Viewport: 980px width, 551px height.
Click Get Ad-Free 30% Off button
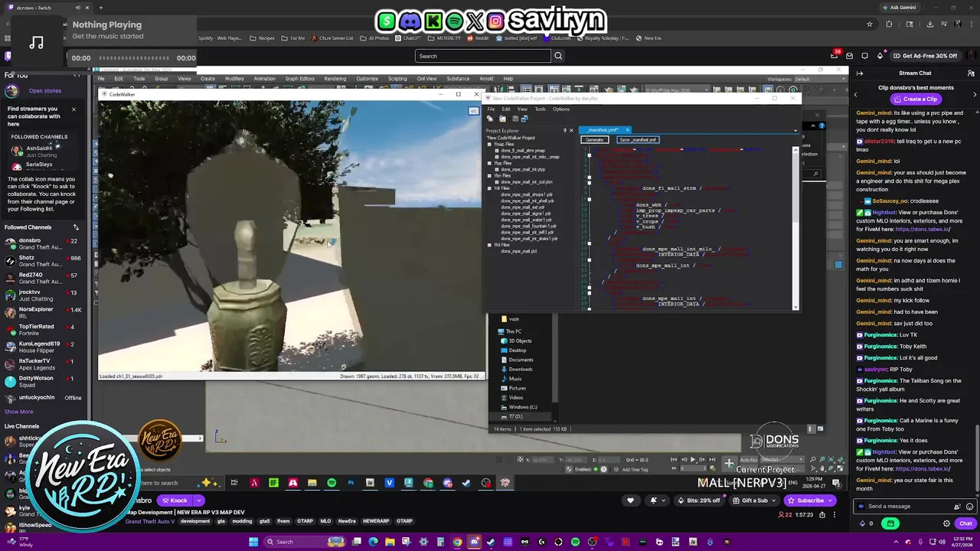click(925, 56)
